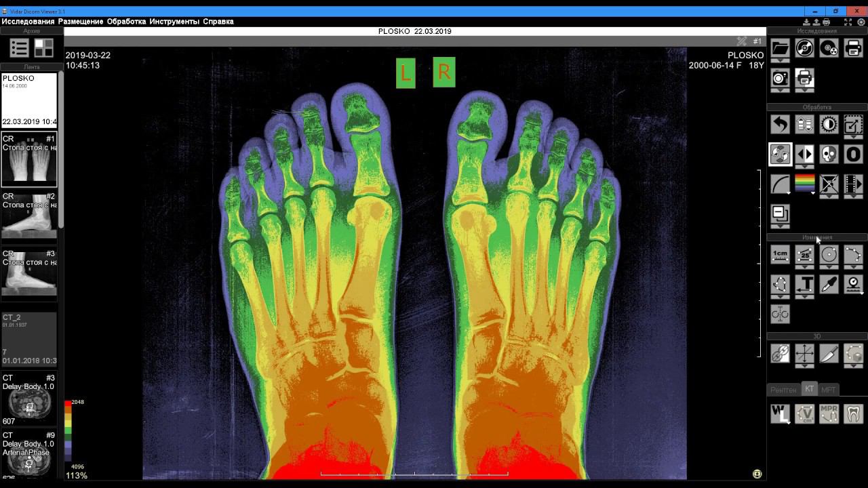
Task: Toggle the black O overlay icon
Action: click(x=853, y=154)
